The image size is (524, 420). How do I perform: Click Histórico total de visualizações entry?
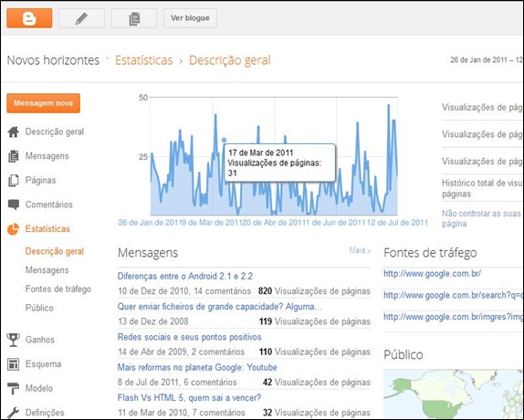click(482, 188)
